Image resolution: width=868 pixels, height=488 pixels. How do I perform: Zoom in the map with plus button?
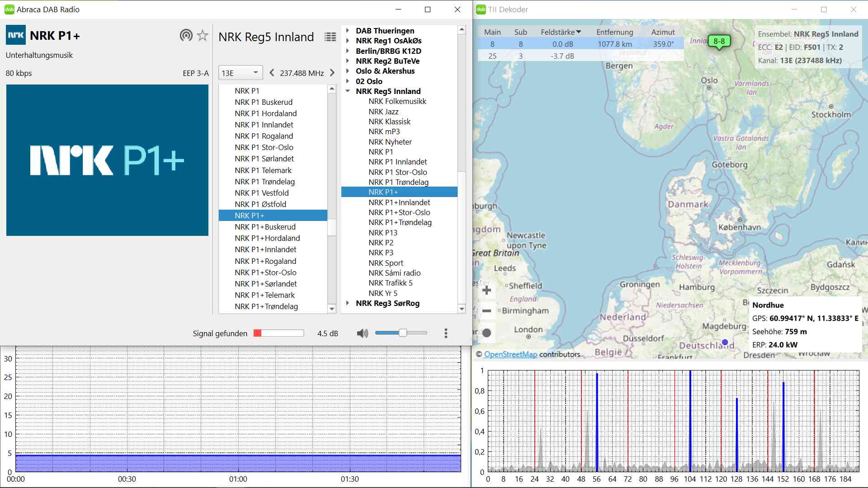[487, 290]
